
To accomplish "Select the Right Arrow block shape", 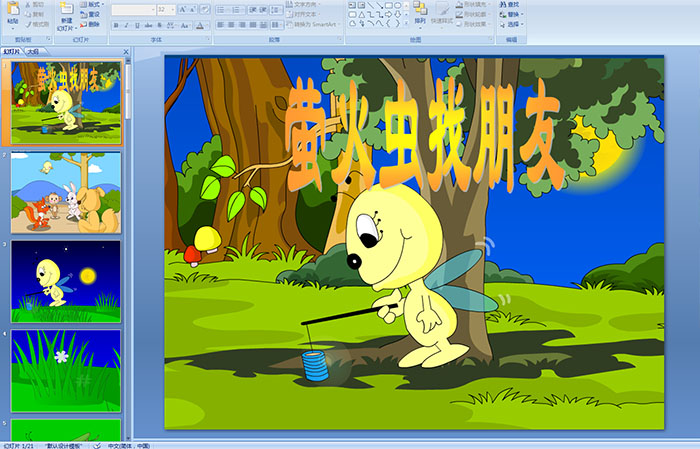I will [x=389, y=15].
